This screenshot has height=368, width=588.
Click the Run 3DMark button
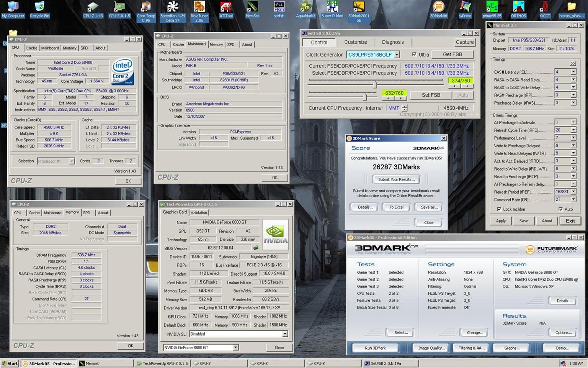coord(375,348)
